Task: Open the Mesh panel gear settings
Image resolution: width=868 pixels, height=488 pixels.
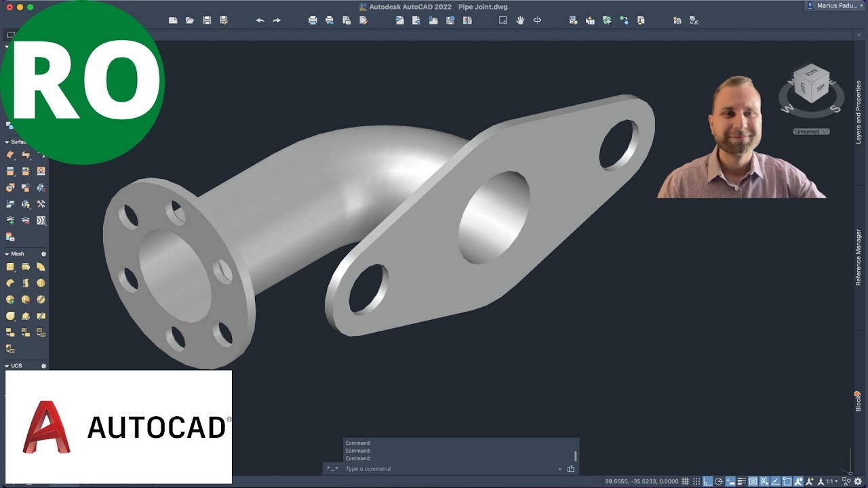Action: tap(43, 253)
